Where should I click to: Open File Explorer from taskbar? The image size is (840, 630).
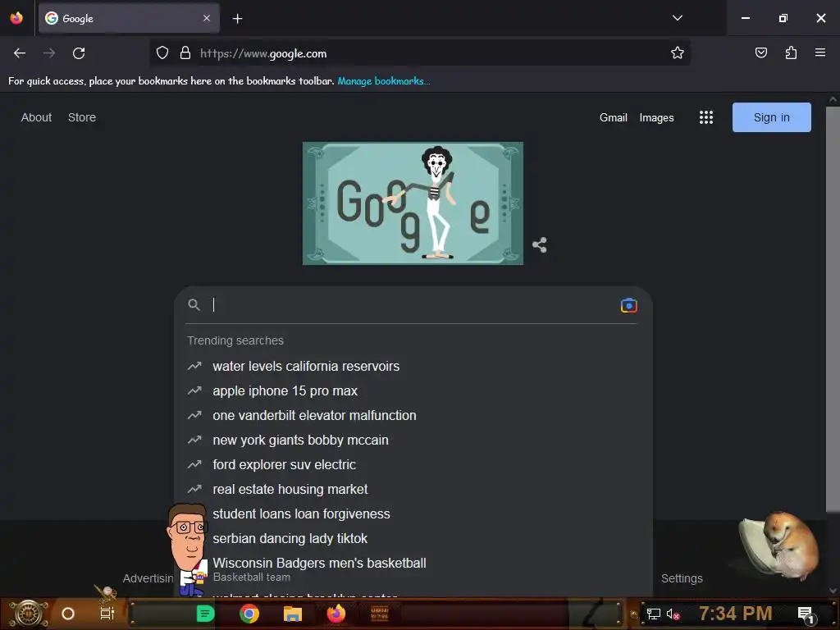(293, 614)
